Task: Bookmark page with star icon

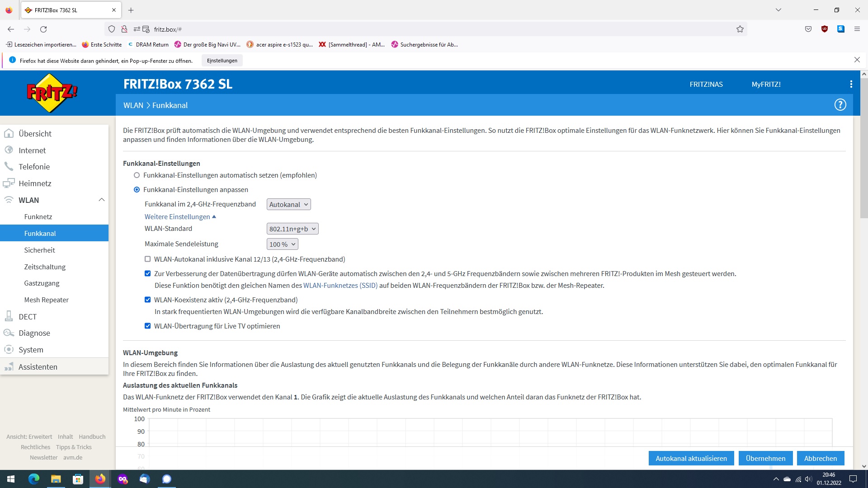Action: [x=740, y=29]
